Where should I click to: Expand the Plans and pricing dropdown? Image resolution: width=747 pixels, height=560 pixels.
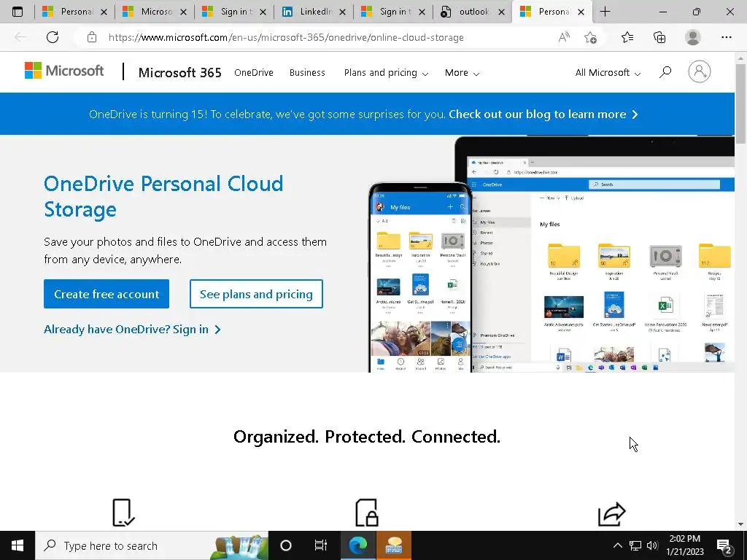point(386,73)
